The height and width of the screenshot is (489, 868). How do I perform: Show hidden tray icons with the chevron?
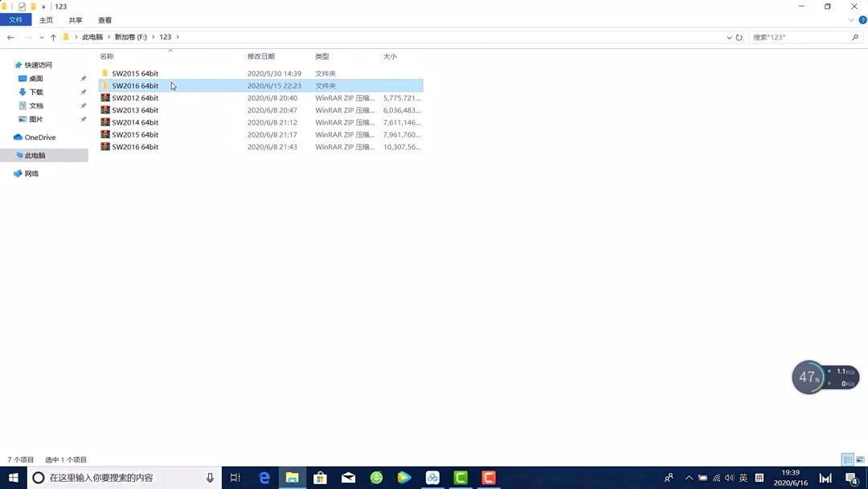[x=689, y=477]
